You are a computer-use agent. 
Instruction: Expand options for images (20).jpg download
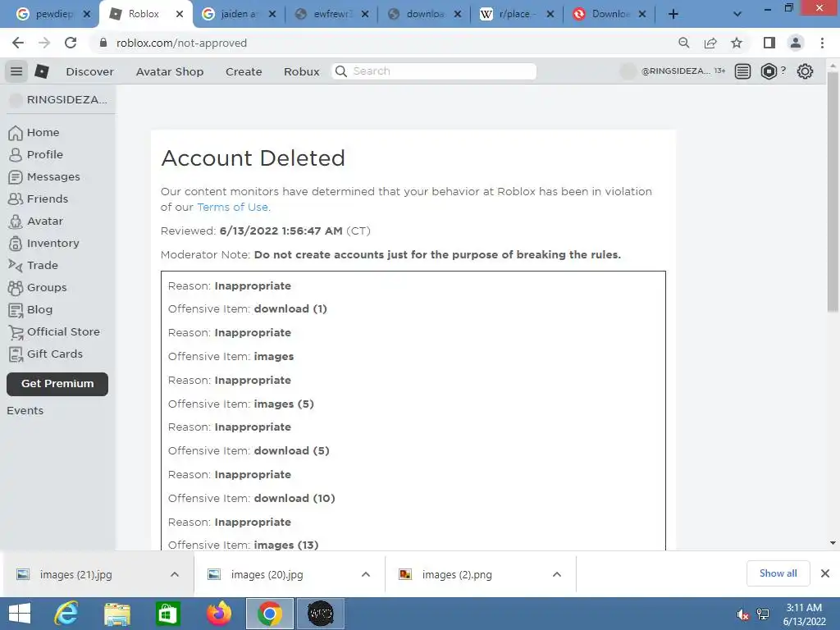click(x=366, y=574)
